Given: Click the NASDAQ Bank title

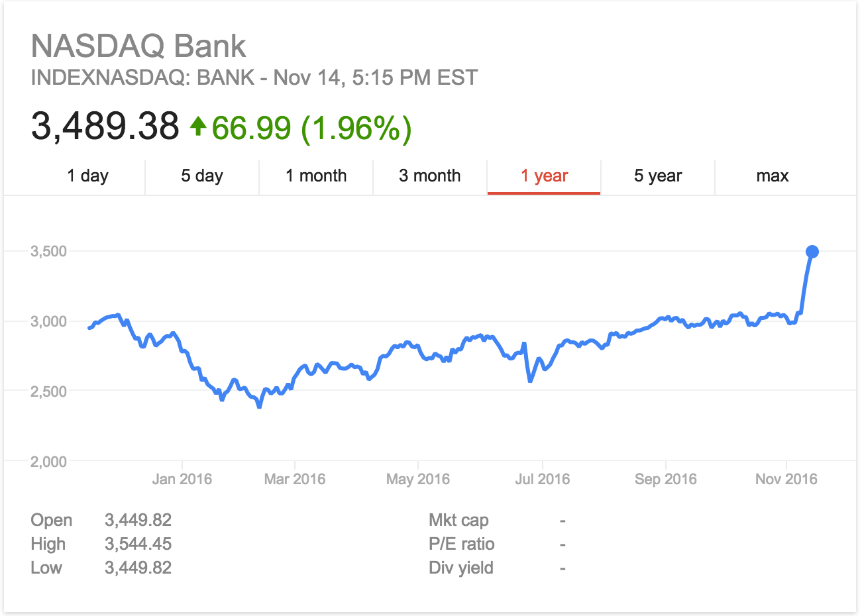Looking at the screenshot, I should (138, 46).
